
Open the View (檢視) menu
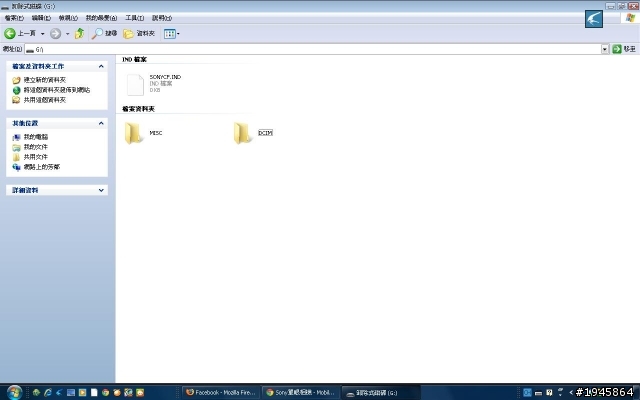(x=68, y=18)
